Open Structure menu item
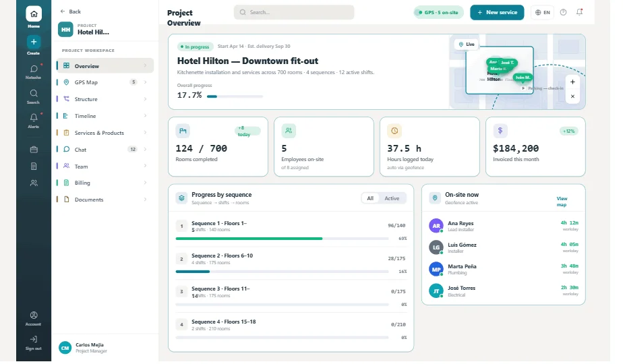 105,99
